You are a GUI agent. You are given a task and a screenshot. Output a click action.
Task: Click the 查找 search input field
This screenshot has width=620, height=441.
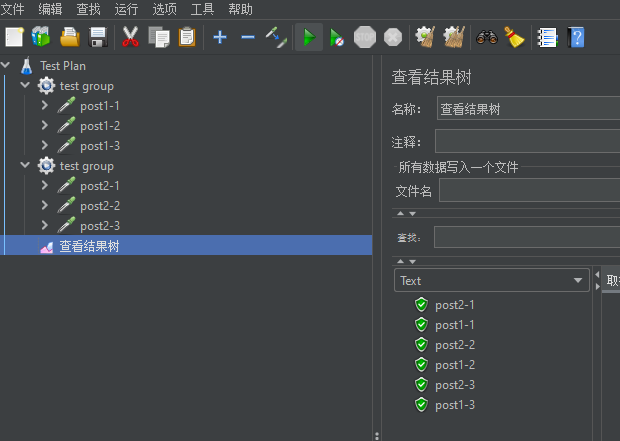[x=527, y=237]
